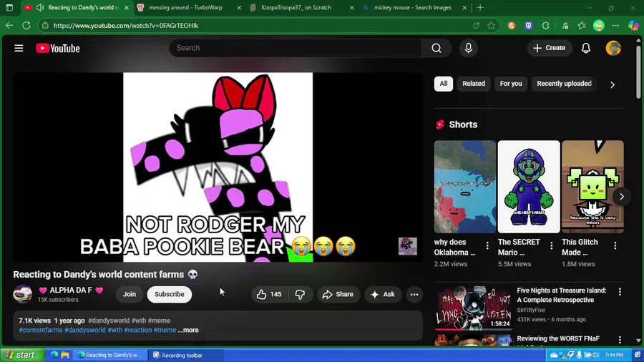Image resolution: width=644 pixels, height=362 pixels.
Task: Open the channel watermark on the video
Action: [x=407, y=246]
